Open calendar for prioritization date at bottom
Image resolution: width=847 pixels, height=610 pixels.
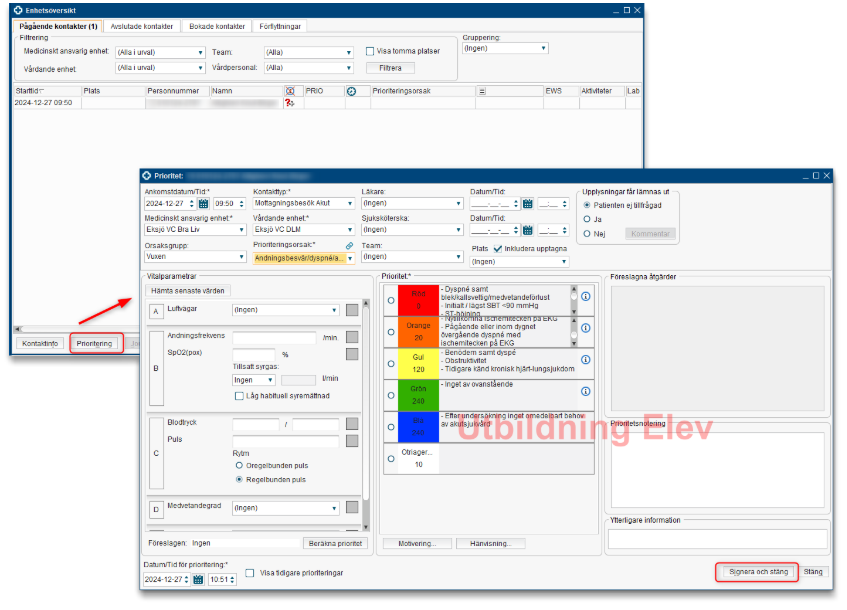[199, 580]
